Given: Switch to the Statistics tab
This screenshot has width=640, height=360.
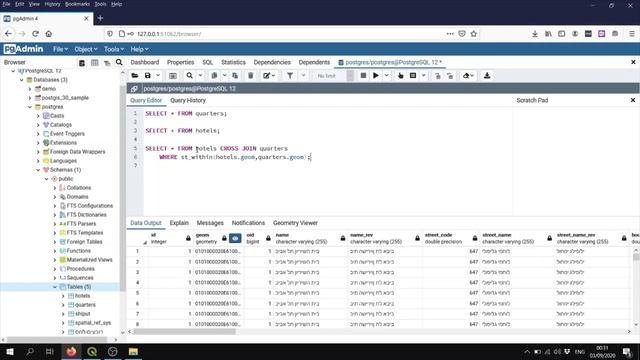Looking at the screenshot, I should pyautogui.click(x=233, y=62).
